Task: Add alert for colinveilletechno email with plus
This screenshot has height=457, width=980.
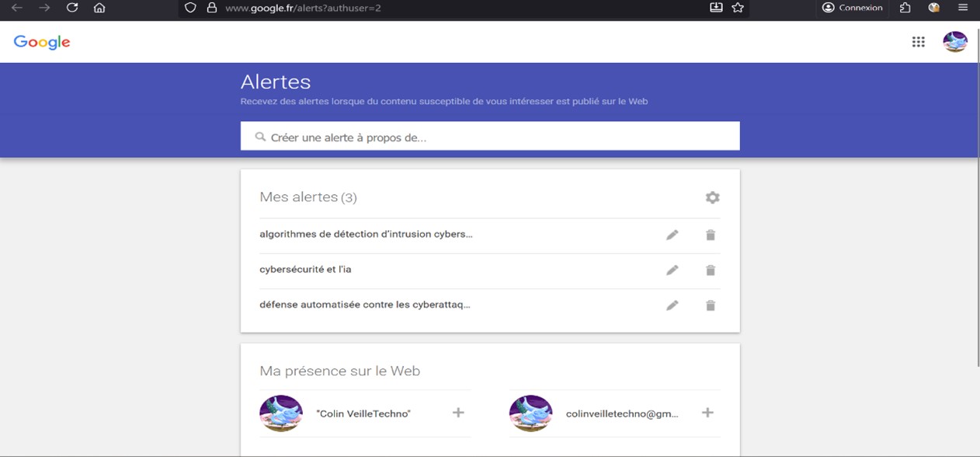Action: tap(707, 413)
